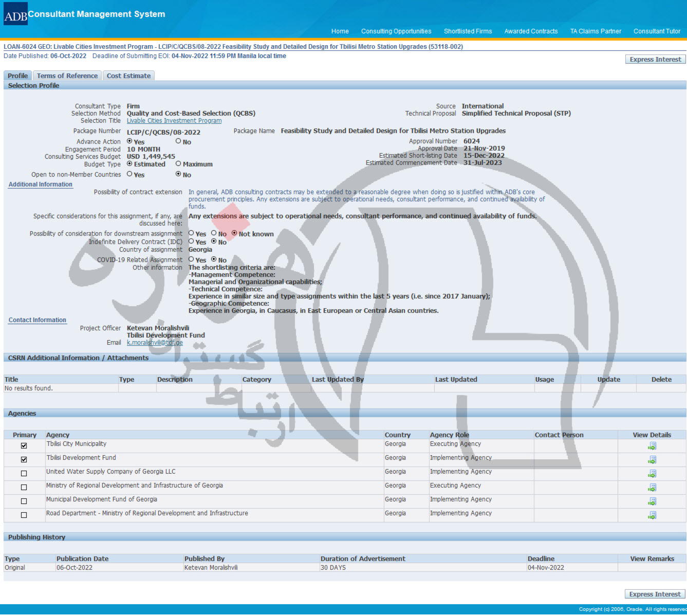Image resolution: width=687 pixels, height=616 pixels.
Task: Choose Estimated budget type
Action: (129, 164)
